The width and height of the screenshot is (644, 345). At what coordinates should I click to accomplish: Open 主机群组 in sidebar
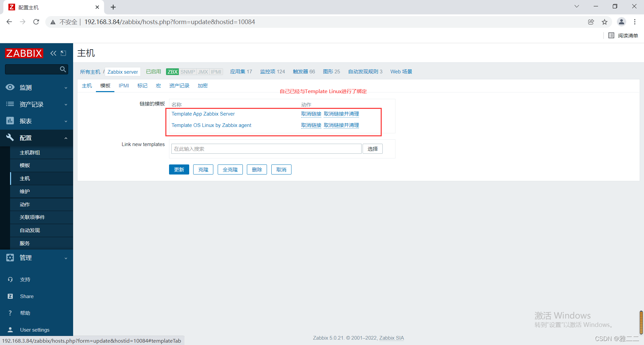42,152
